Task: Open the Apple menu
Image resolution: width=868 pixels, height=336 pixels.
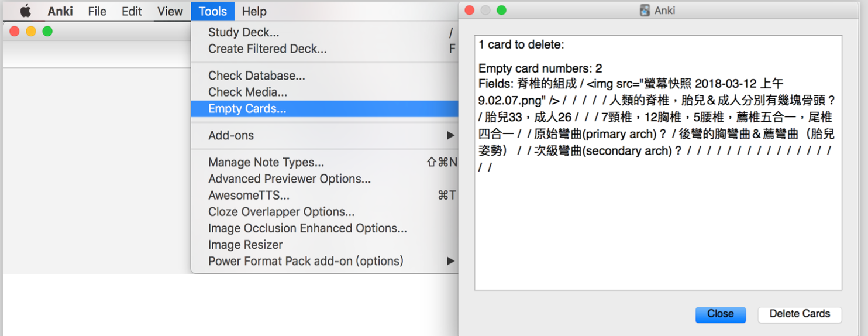Action: tap(26, 11)
